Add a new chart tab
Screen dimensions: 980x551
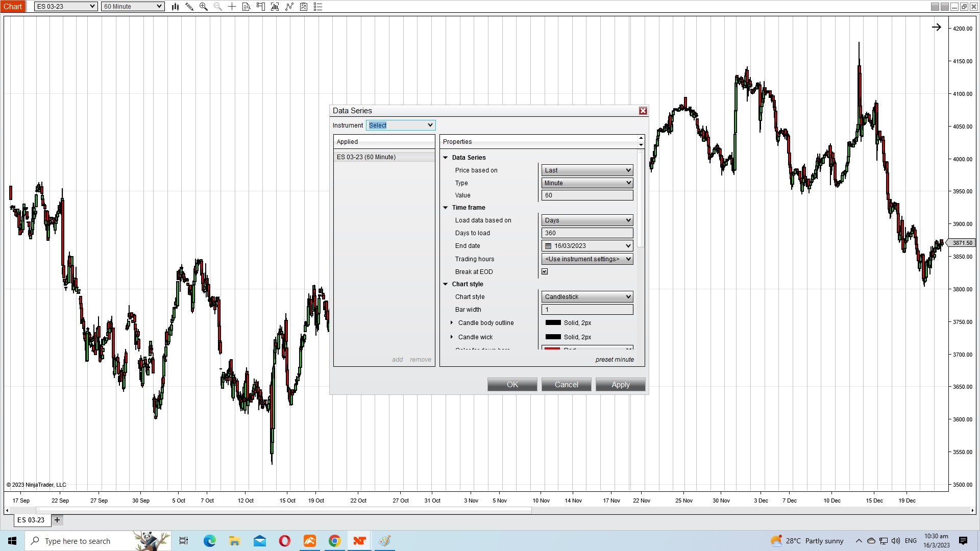pyautogui.click(x=57, y=520)
